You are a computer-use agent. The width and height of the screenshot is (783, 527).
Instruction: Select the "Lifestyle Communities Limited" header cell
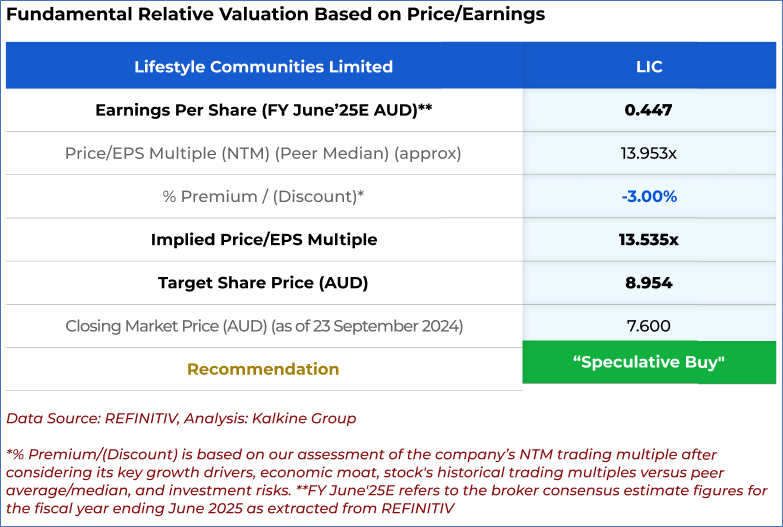point(263,67)
